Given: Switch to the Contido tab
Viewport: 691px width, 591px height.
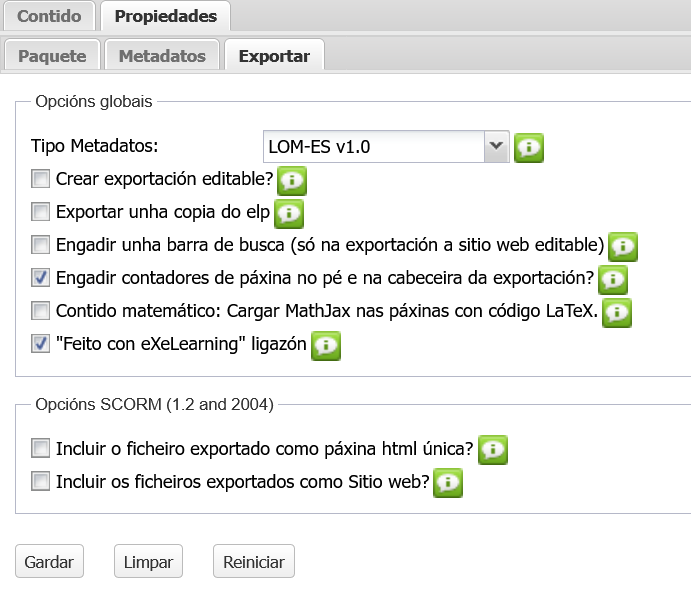Looking at the screenshot, I should click(49, 16).
